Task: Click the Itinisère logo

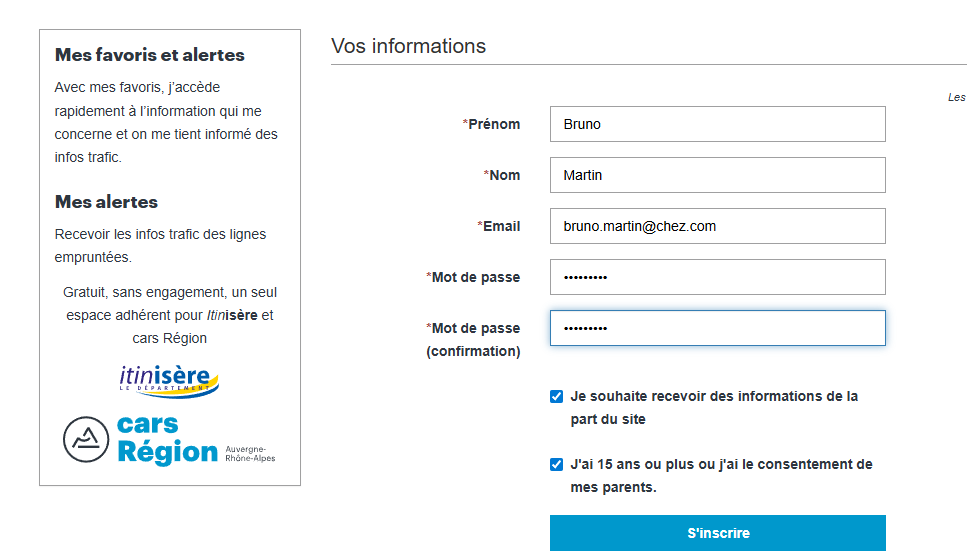Action: tap(169, 380)
